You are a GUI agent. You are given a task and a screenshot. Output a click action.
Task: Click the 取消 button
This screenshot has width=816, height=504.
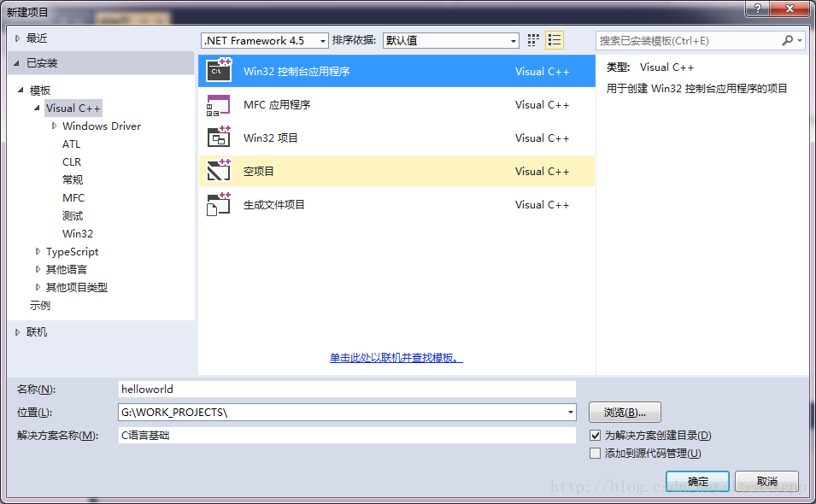pyautogui.click(x=766, y=482)
